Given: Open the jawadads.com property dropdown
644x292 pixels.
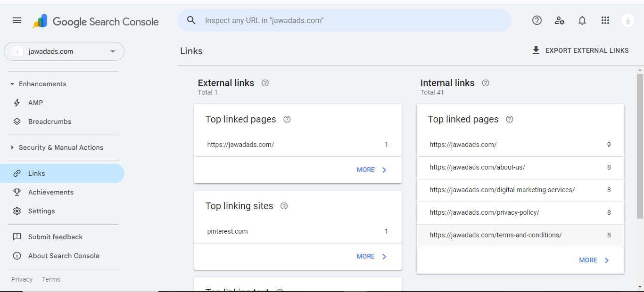Looking at the screenshot, I should tap(64, 51).
